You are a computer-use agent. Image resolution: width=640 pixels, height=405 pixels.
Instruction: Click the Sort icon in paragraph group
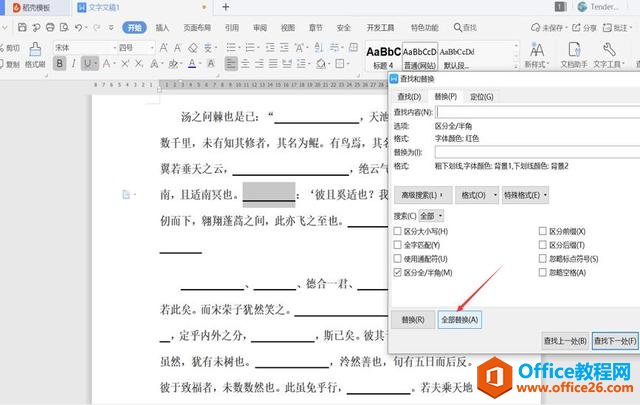[319, 48]
